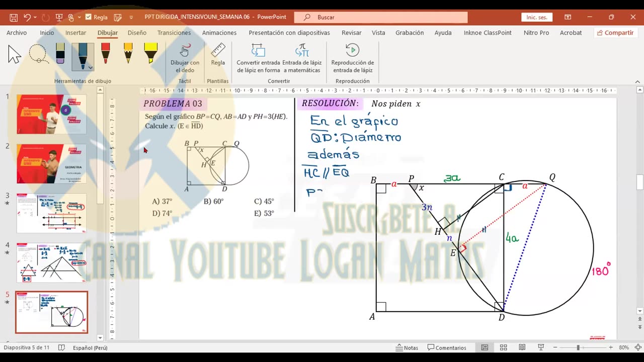This screenshot has width=644, height=362.
Task: Open the Animaciones tab
Action: (219, 33)
